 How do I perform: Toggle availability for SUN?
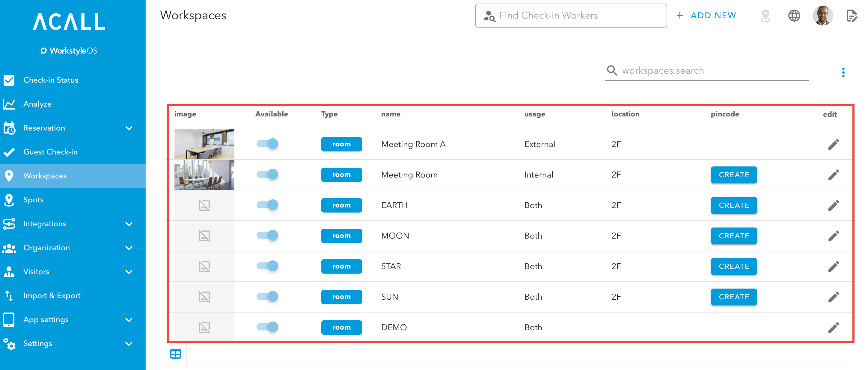pyautogui.click(x=267, y=297)
